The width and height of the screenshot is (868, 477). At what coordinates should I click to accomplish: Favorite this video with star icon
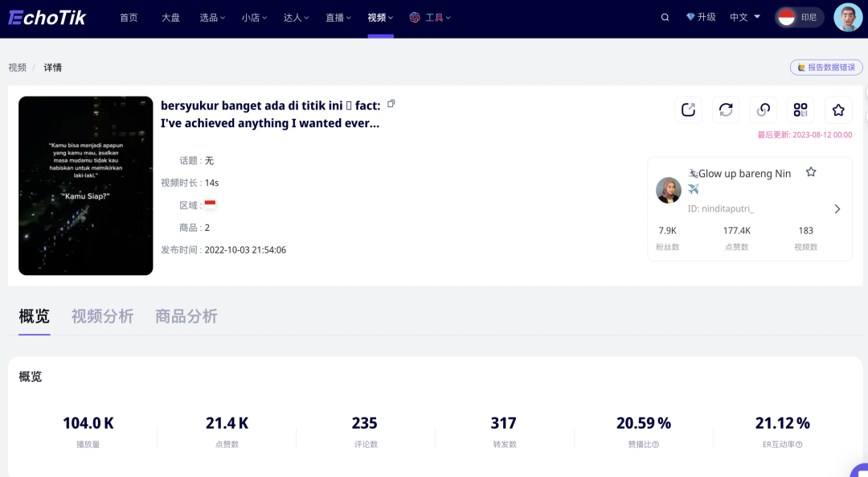(838, 110)
